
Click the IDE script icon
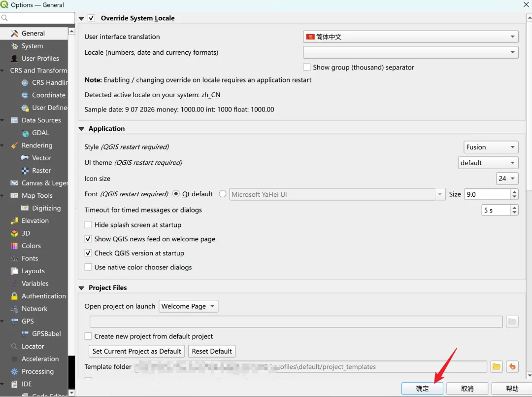(14, 384)
